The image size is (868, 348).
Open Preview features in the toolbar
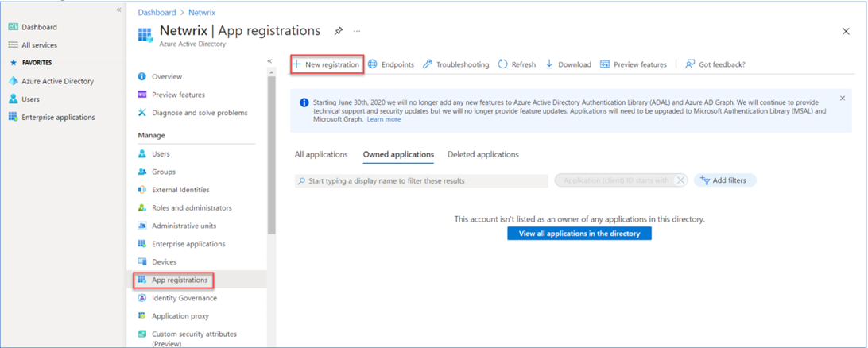633,64
